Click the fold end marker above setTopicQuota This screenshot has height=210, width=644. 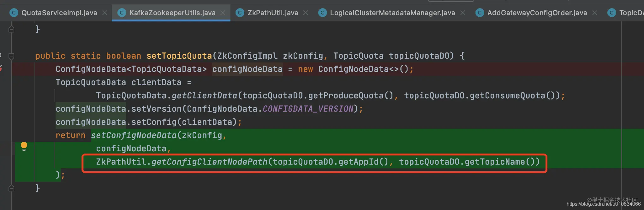pyautogui.click(x=11, y=29)
